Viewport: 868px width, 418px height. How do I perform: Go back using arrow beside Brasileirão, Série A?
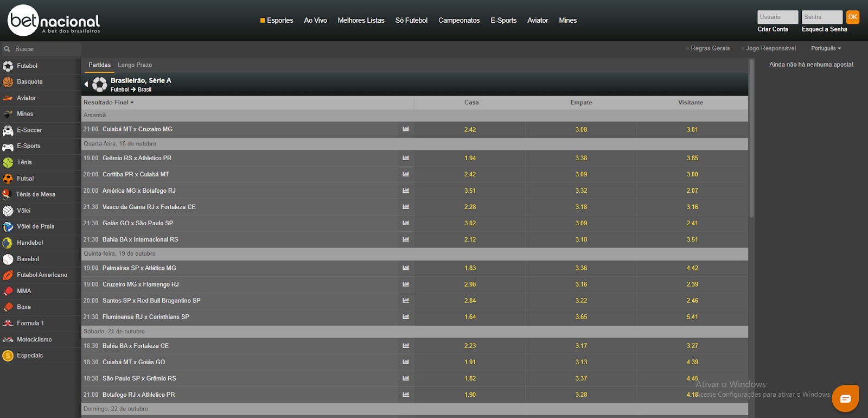[x=86, y=84]
